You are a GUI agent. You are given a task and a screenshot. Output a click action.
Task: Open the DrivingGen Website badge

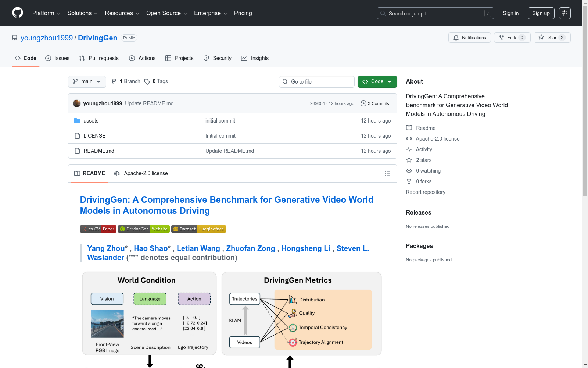[x=144, y=229]
